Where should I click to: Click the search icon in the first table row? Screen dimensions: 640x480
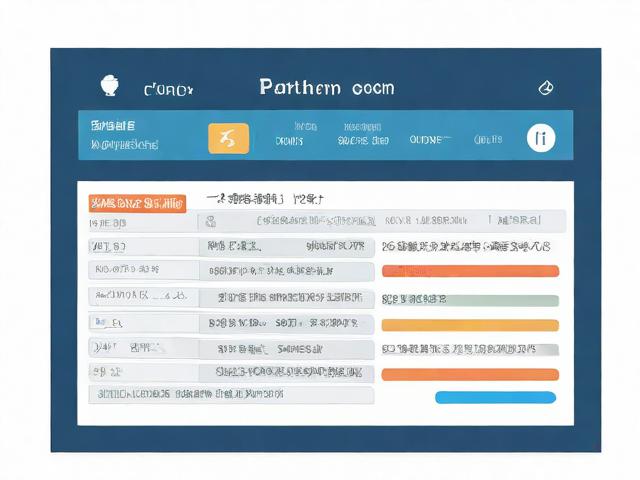pos(212,220)
